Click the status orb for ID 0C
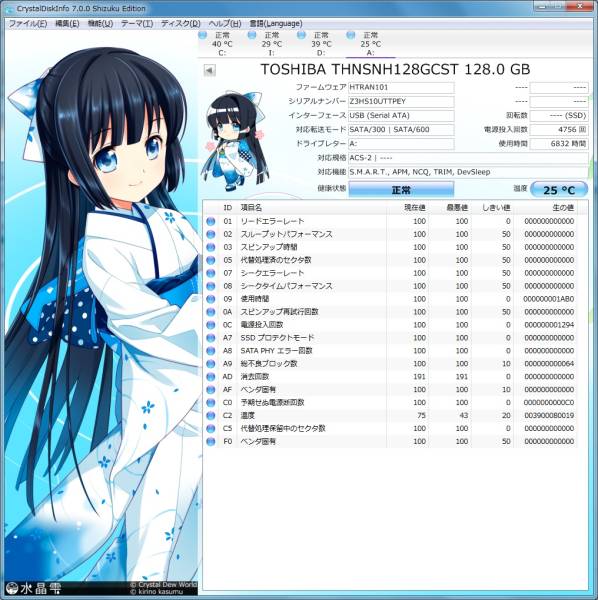Image resolution: width=598 pixels, height=600 pixels. pos(210,325)
